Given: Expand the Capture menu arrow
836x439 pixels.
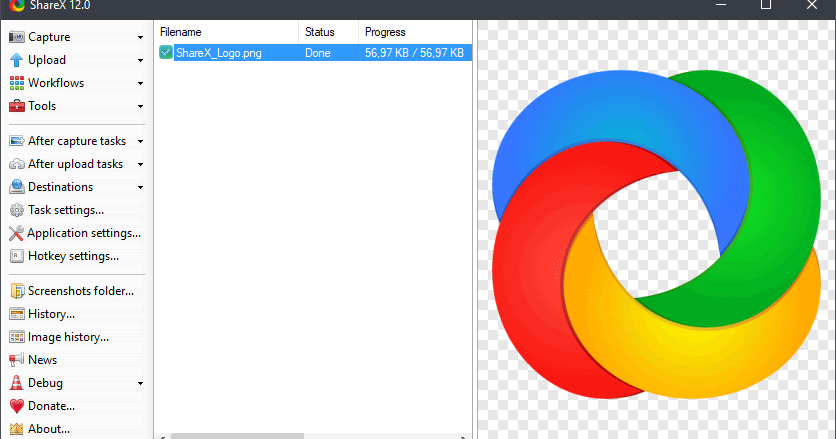Looking at the screenshot, I should coord(140,37).
